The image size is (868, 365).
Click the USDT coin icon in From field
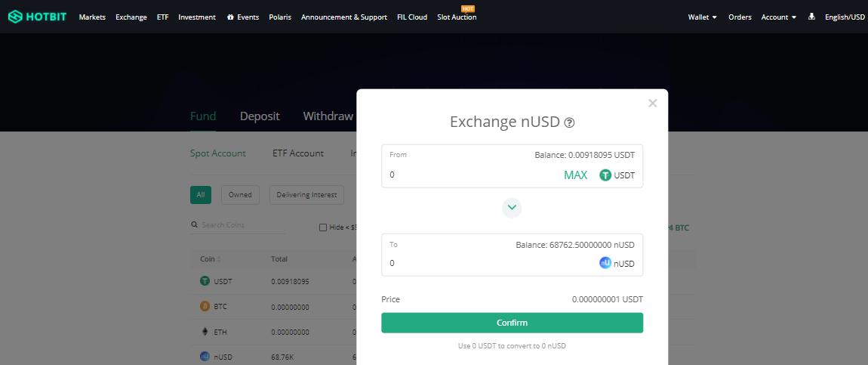click(x=605, y=175)
